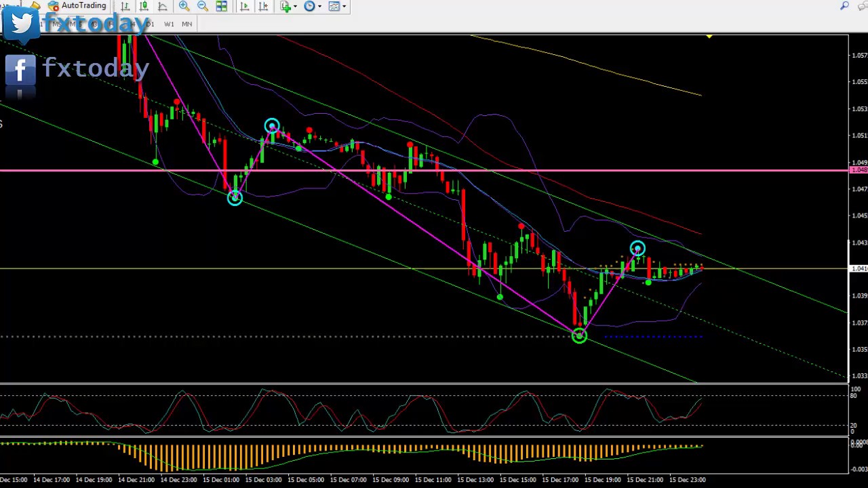Open the search magnifier icon

point(844,6)
